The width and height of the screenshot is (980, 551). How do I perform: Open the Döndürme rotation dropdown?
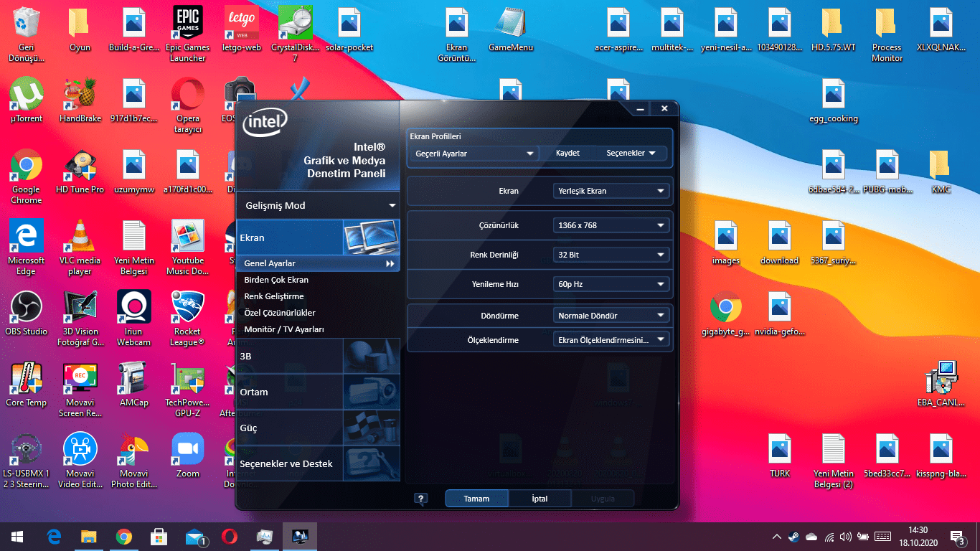(x=611, y=316)
